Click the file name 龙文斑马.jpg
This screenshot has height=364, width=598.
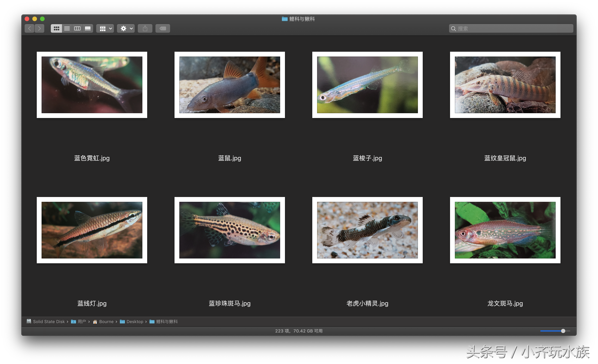505,303
